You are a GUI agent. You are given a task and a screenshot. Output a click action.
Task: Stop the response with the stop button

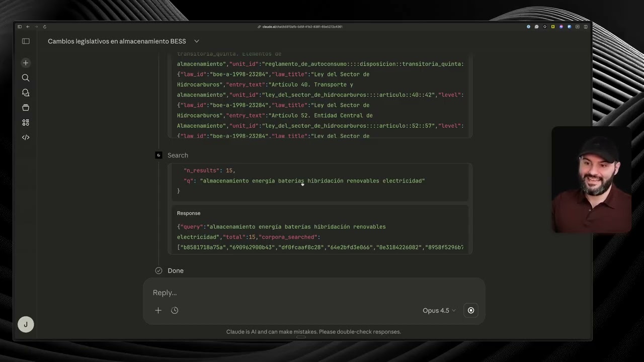tap(471, 310)
